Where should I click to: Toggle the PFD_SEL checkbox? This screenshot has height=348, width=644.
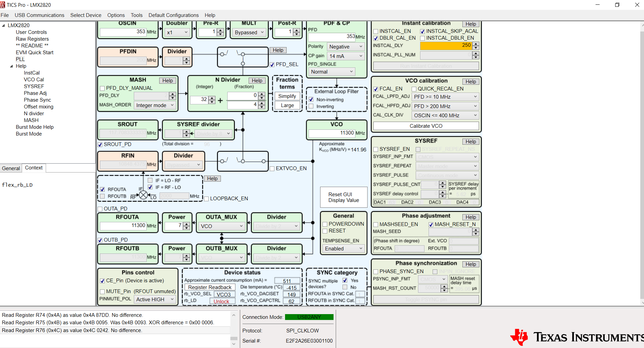coord(272,64)
